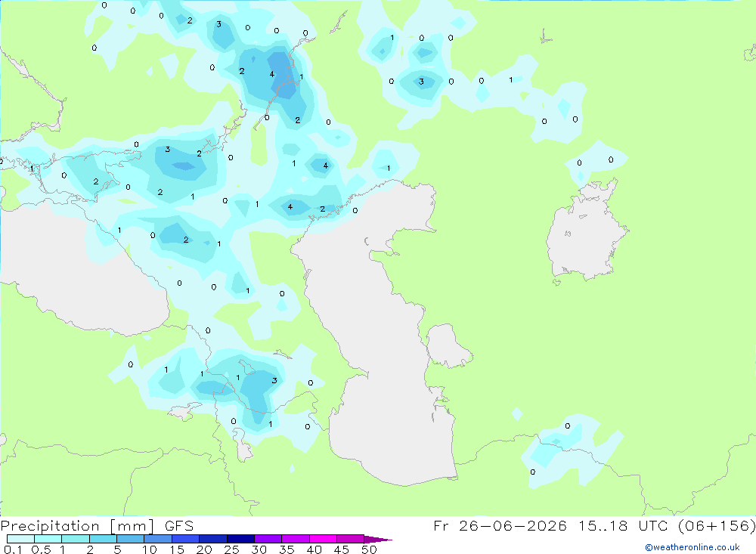Click the 40–45 mm legend color swatch
Viewport: 756px width, 554px height.
pos(323,539)
